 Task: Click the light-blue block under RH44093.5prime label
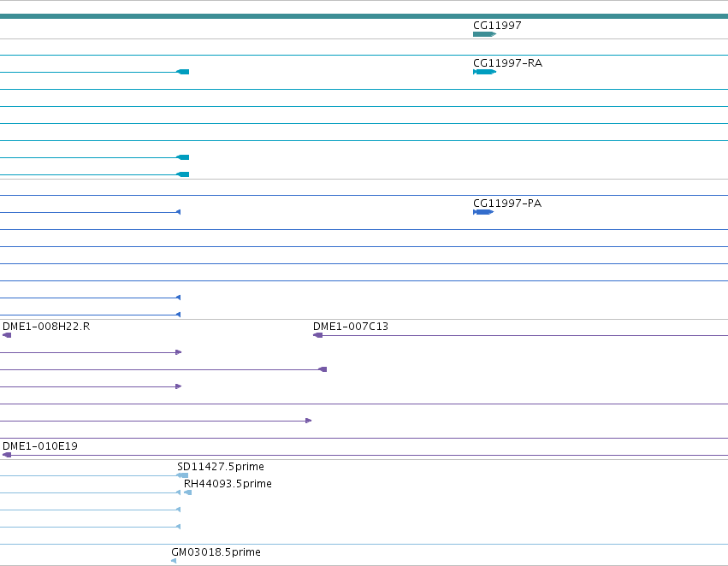point(187,492)
